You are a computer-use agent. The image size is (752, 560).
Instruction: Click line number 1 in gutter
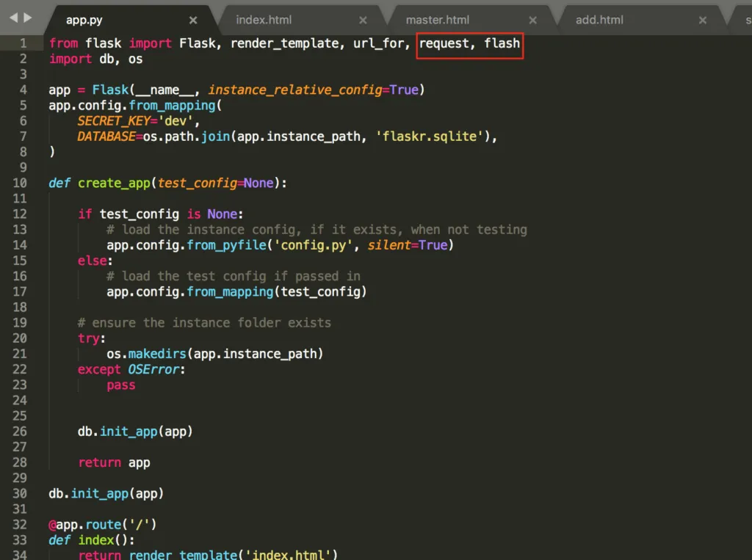(23, 43)
